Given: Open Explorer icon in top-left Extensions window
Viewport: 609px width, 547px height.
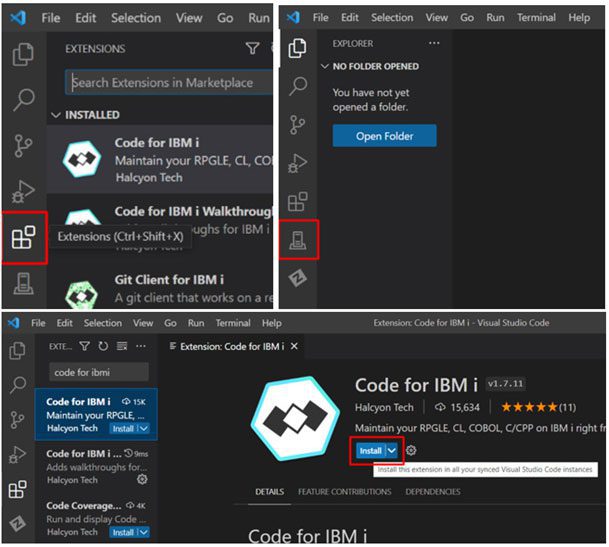Looking at the screenshot, I should [x=23, y=54].
